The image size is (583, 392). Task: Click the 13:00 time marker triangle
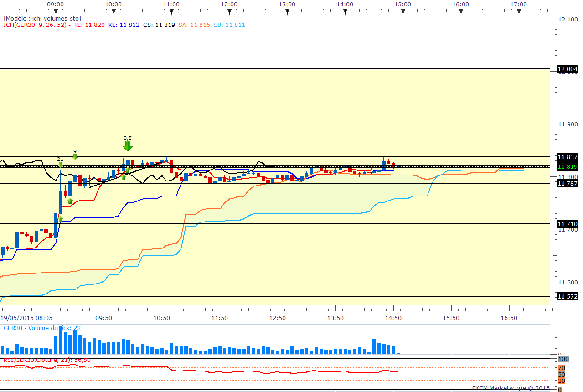coord(287,11)
